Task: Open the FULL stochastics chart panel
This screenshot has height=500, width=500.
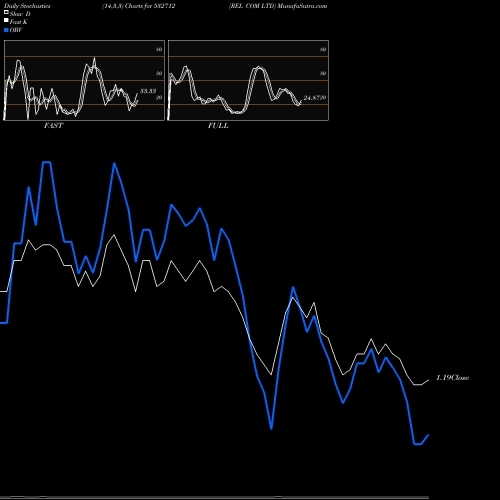Action: tap(248, 80)
